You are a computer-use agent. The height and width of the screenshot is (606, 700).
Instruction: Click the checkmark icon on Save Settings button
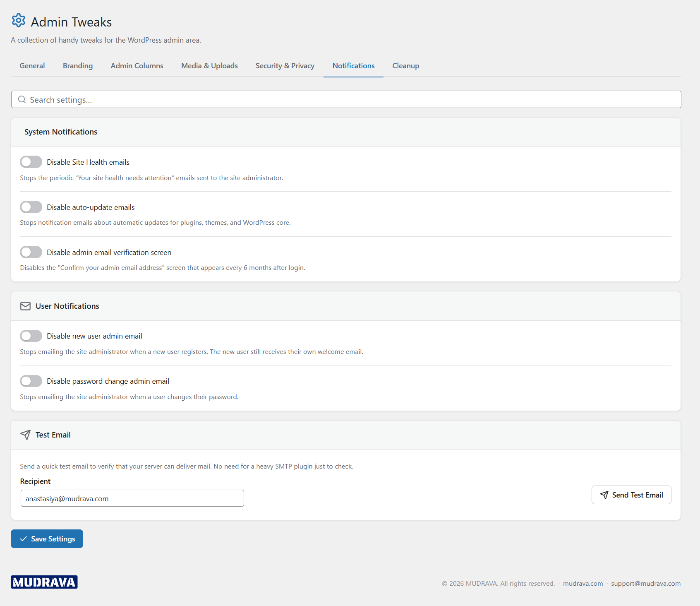tap(24, 539)
